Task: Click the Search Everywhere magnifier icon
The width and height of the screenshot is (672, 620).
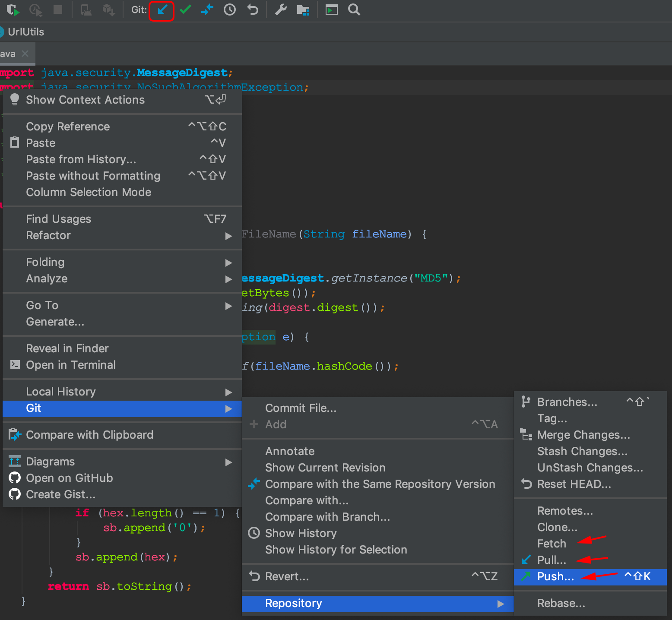Action: 354,9
